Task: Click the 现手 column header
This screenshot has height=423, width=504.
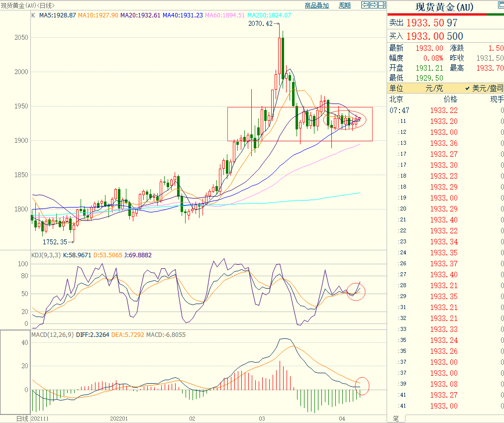Action: [x=497, y=100]
